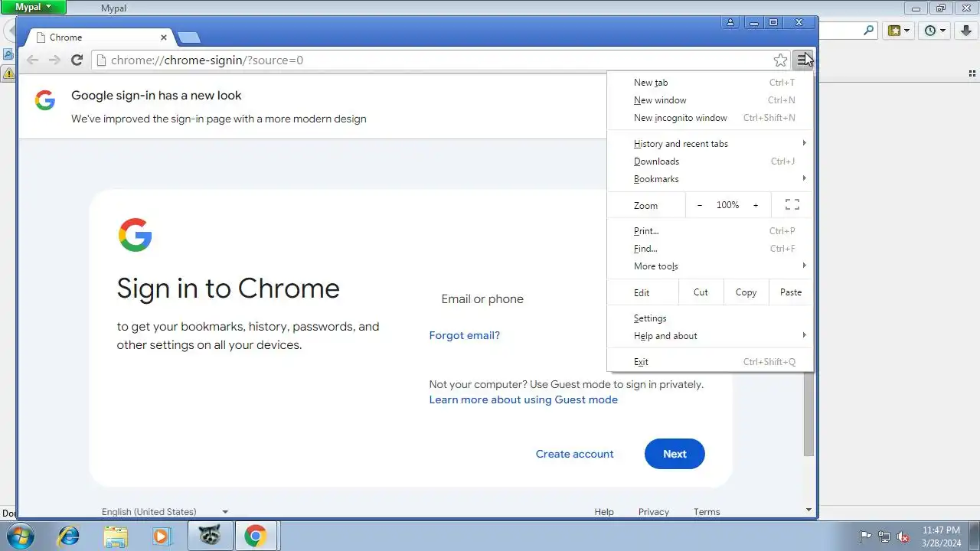Open Downloads from the menu

click(710, 161)
